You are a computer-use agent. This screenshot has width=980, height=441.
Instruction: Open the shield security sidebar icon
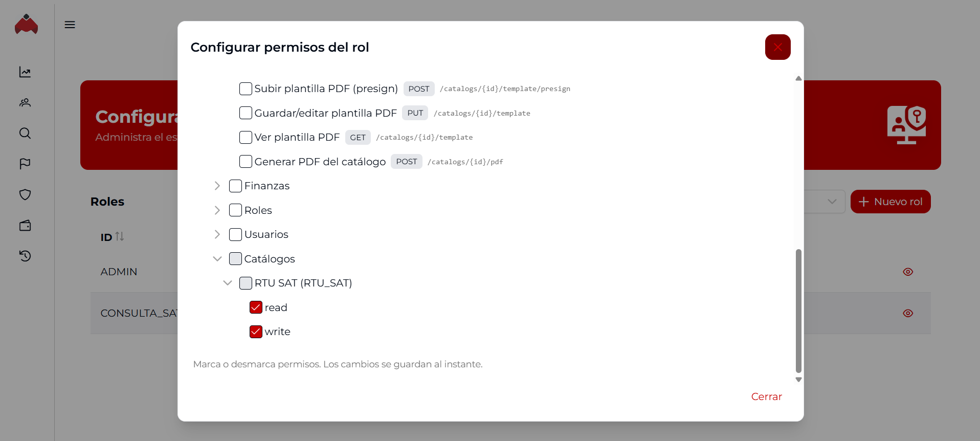(x=25, y=194)
